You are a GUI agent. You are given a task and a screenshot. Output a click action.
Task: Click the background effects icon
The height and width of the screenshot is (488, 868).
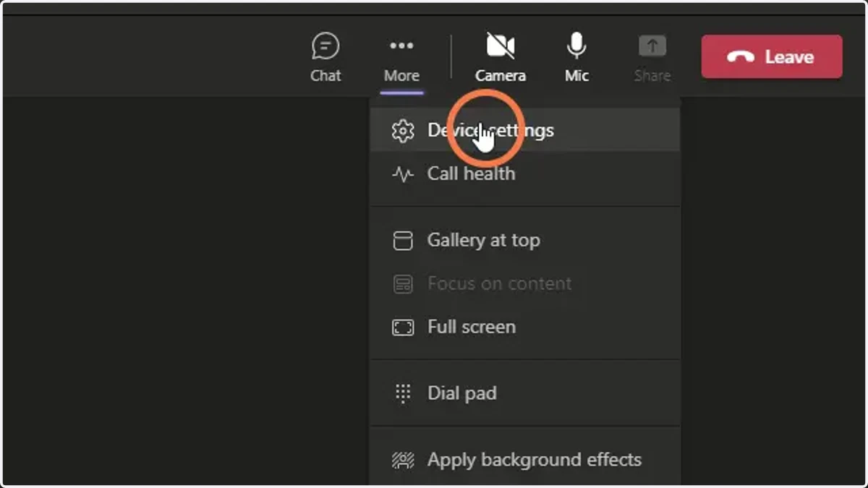(403, 460)
